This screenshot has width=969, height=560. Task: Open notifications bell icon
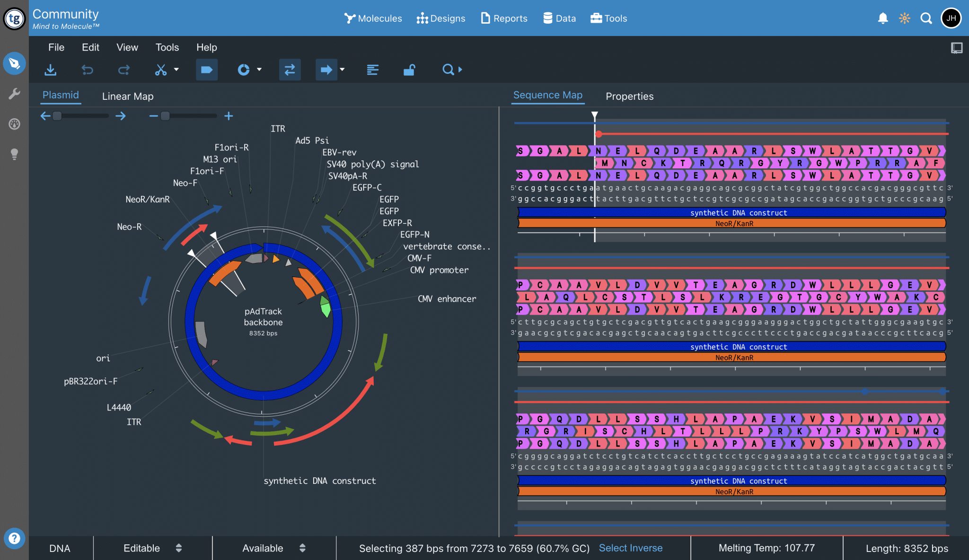882,18
